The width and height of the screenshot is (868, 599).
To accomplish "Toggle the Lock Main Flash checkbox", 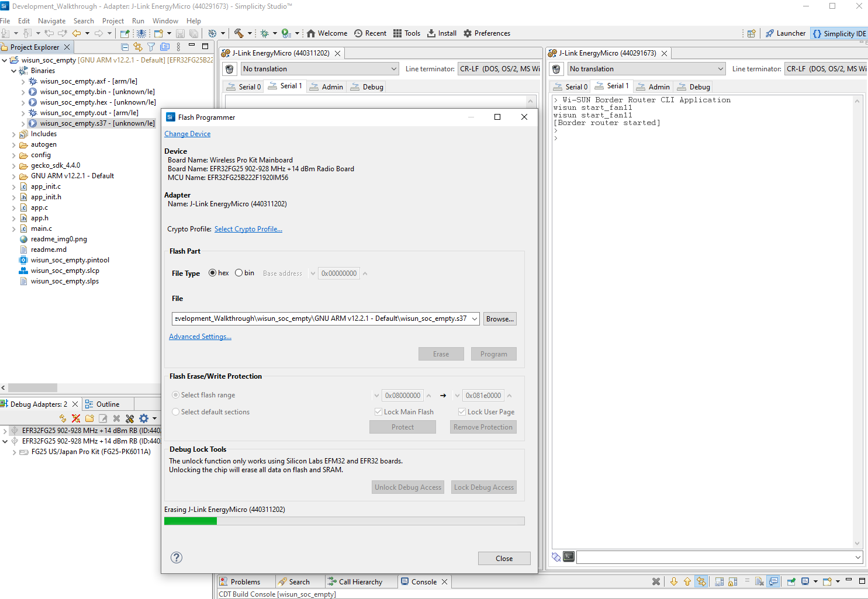I will coord(378,412).
